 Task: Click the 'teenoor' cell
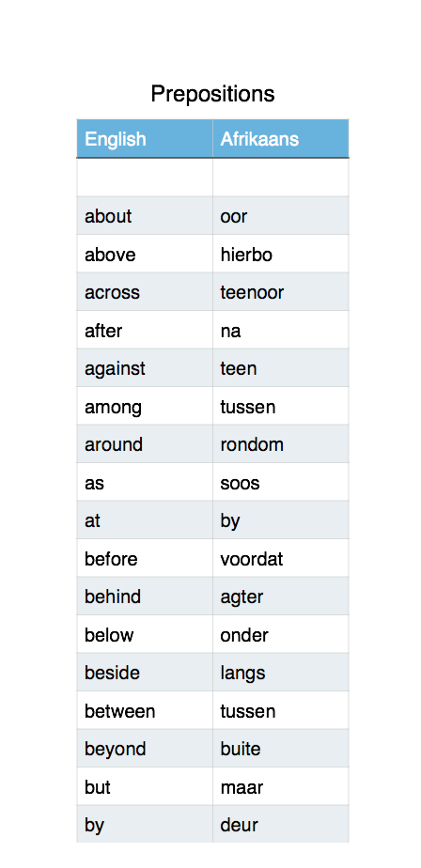click(x=281, y=292)
